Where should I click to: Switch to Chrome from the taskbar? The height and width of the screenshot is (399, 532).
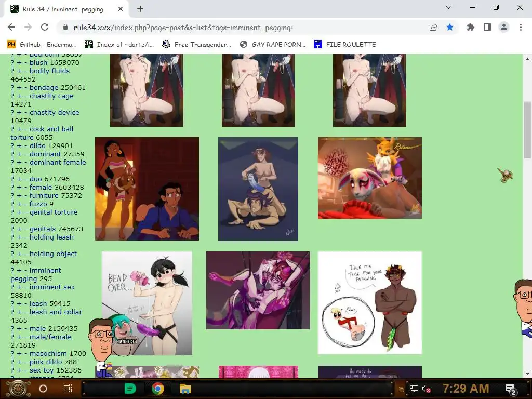click(x=158, y=389)
